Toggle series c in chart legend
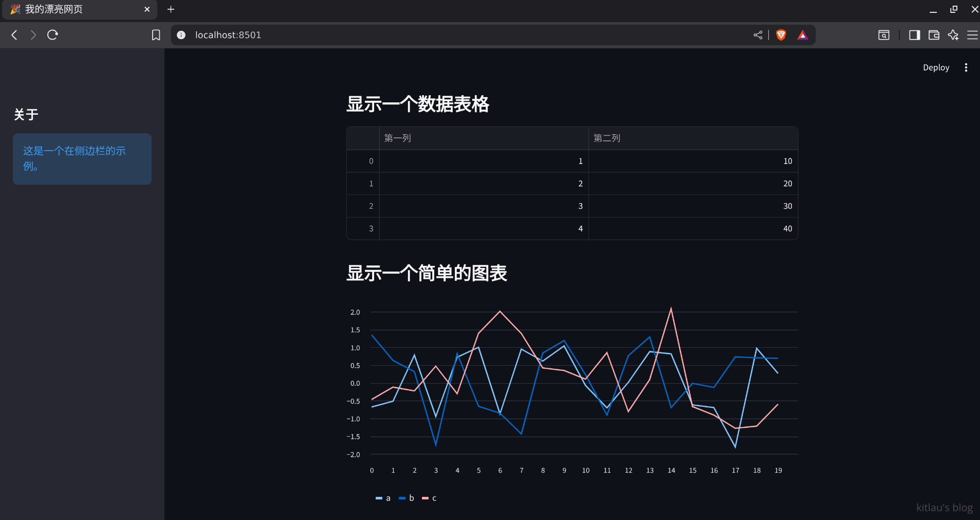The image size is (980, 520). pos(429,498)
